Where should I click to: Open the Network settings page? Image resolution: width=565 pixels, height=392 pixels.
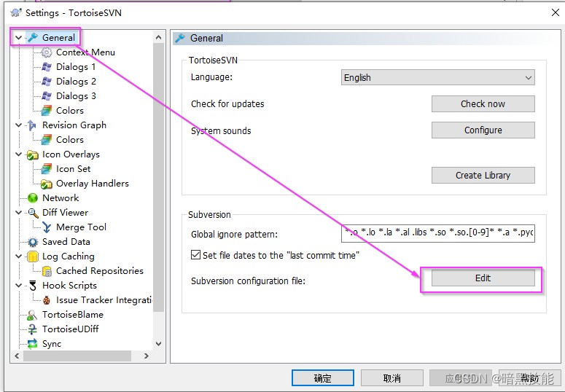tap(61, 197)
